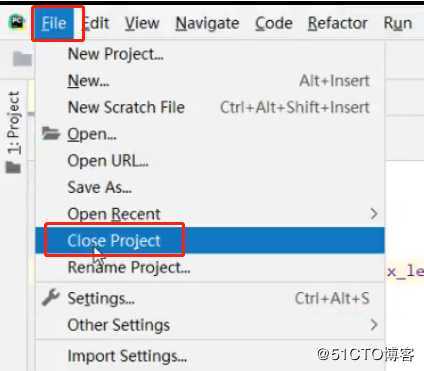Open the Refactor menu
Screen dimensions: 424x371
(x=338, y=23)
